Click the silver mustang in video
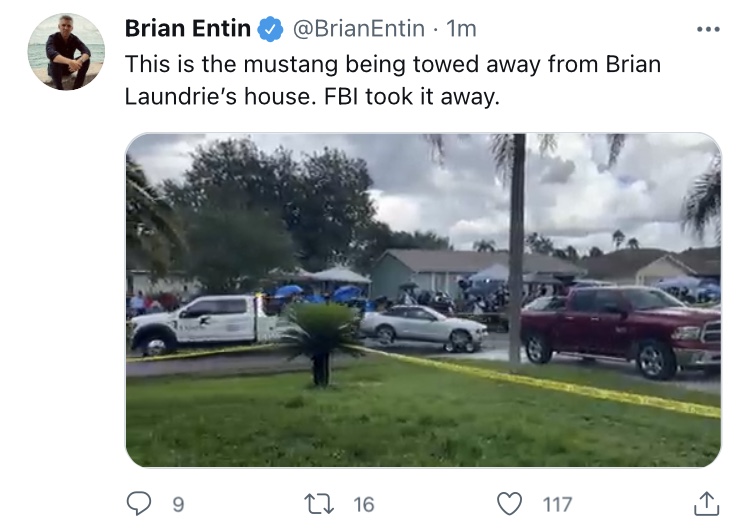Screen dimensions: 736x531 tap(424, 328)
